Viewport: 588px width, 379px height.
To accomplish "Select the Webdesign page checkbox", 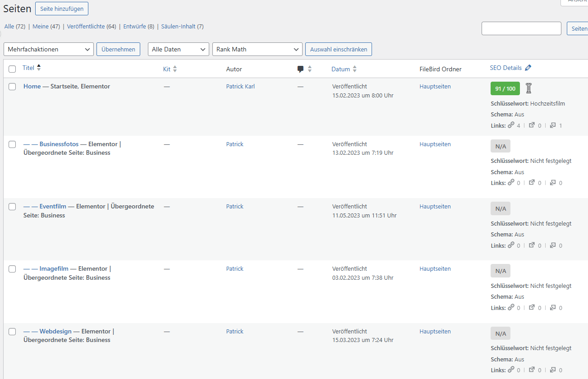I will [x=12, y=332].
